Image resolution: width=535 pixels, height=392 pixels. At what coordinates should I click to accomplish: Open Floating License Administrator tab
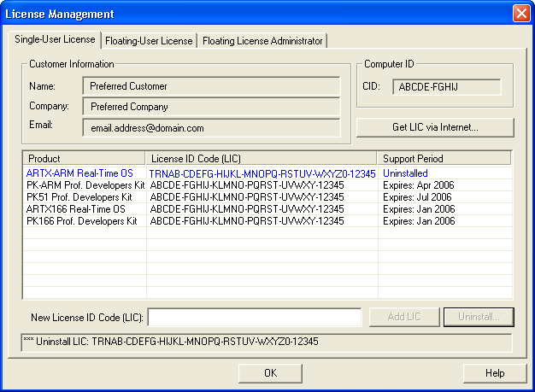(262, 41)
